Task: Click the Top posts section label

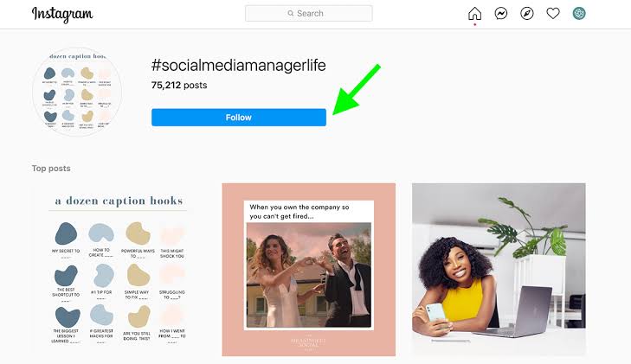Action: click(x=51, y=169)
